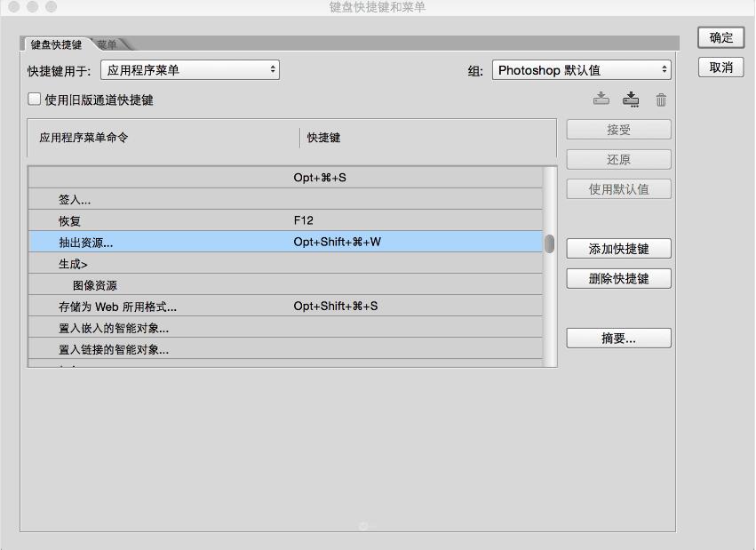
Task: Click the 删除快捷键 button
Action: pos(617,278)
